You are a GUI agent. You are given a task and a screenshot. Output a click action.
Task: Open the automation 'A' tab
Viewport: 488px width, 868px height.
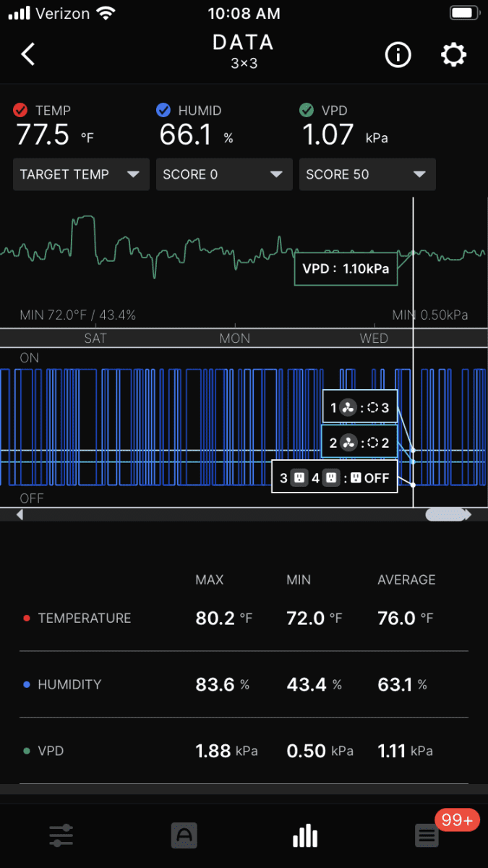(183, 836)
